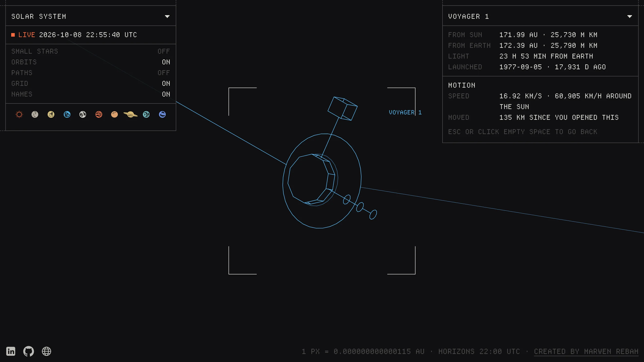This screenshot has height=362, width=644.
Task: Toggle Small Stars setting currently OFF
Action: click(x=91, y=51)
